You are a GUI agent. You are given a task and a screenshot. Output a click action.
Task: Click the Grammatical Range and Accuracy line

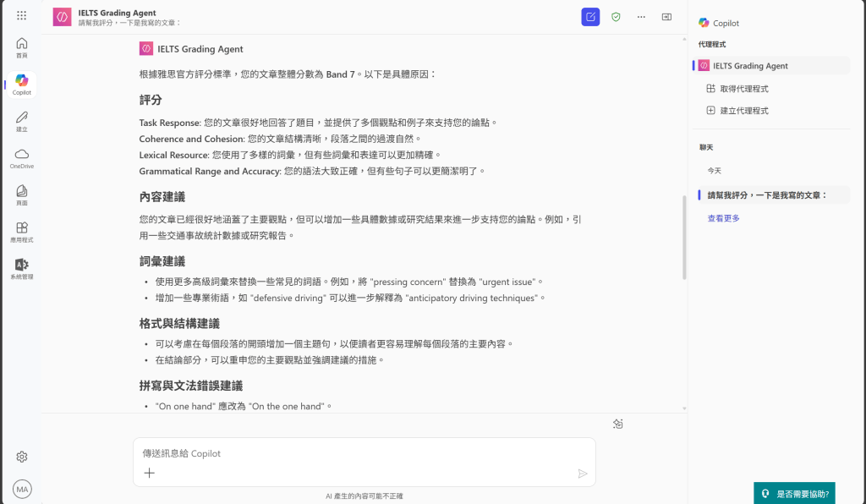point(313,171)
